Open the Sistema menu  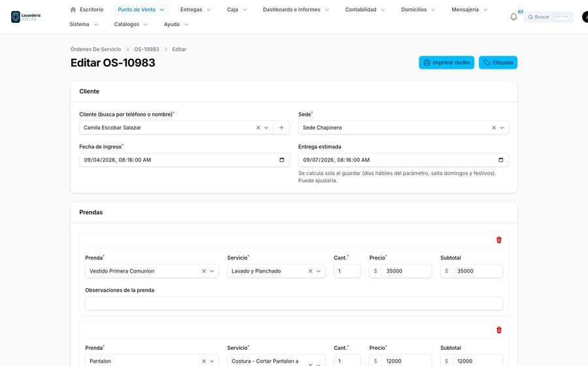click(x=84, y=24)
